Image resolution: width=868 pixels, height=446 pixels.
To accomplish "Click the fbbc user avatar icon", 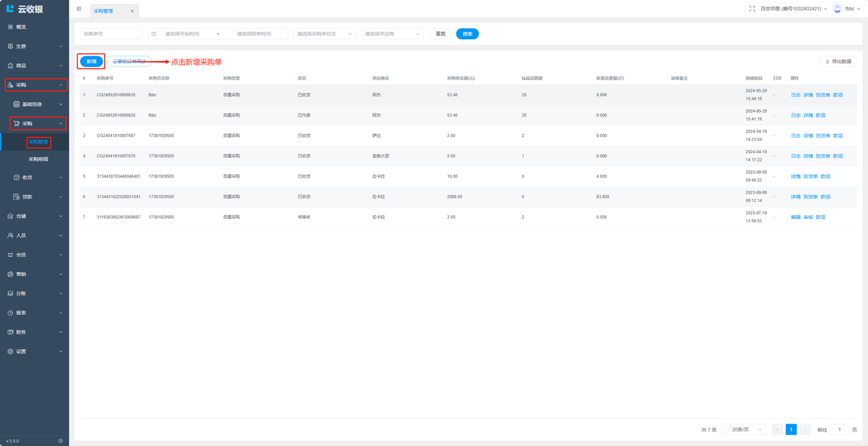I will pos(837,9).
